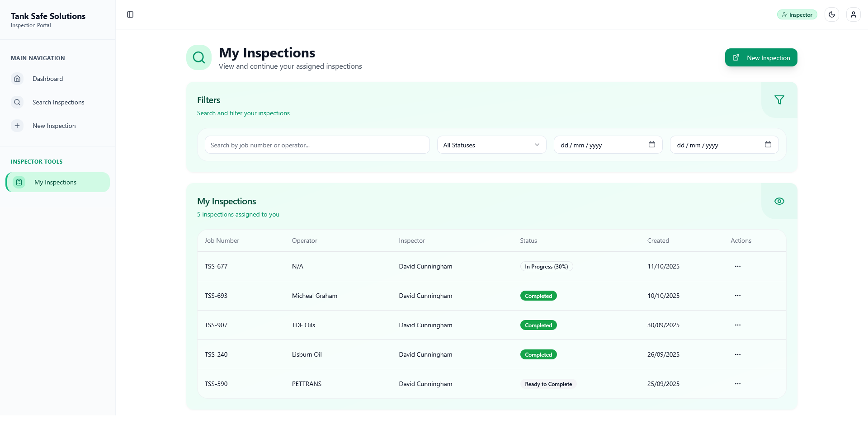868x424 pixels.
Task: Click the clipboard icon next to My Inspections
Action: coord(19,182)
